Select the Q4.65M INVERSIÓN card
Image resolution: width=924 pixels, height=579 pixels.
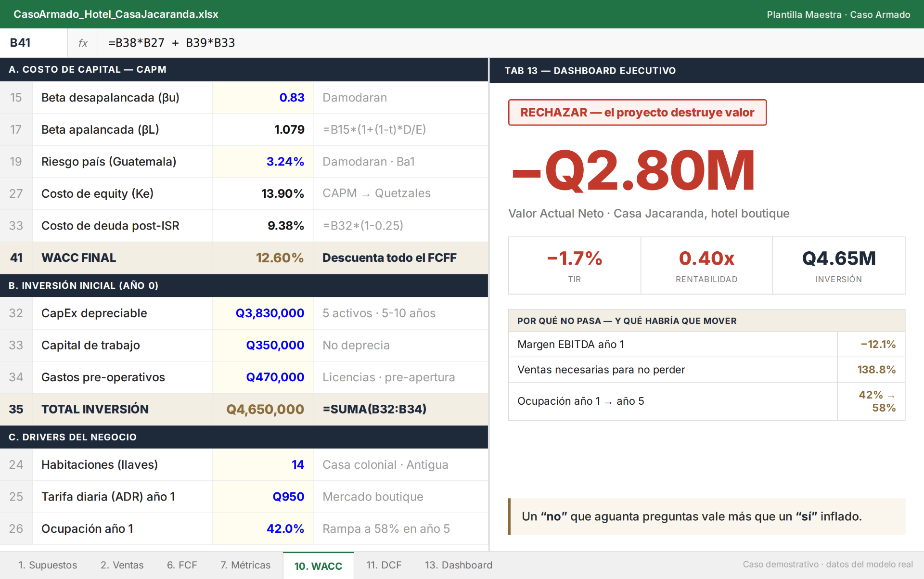(839, 265)
